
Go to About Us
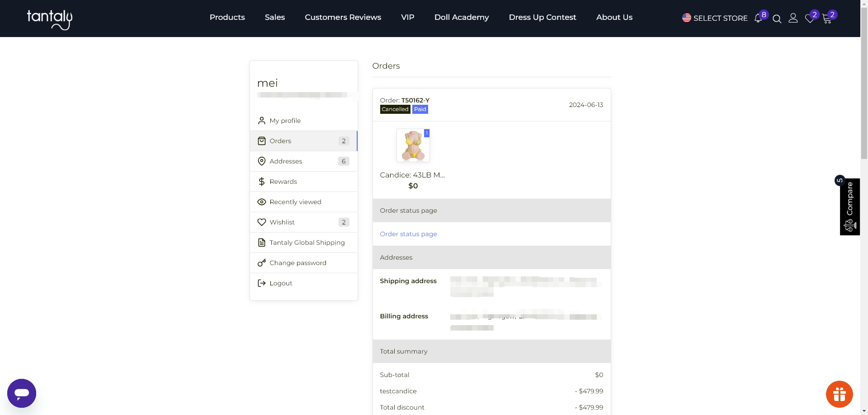tap(614, 17)
